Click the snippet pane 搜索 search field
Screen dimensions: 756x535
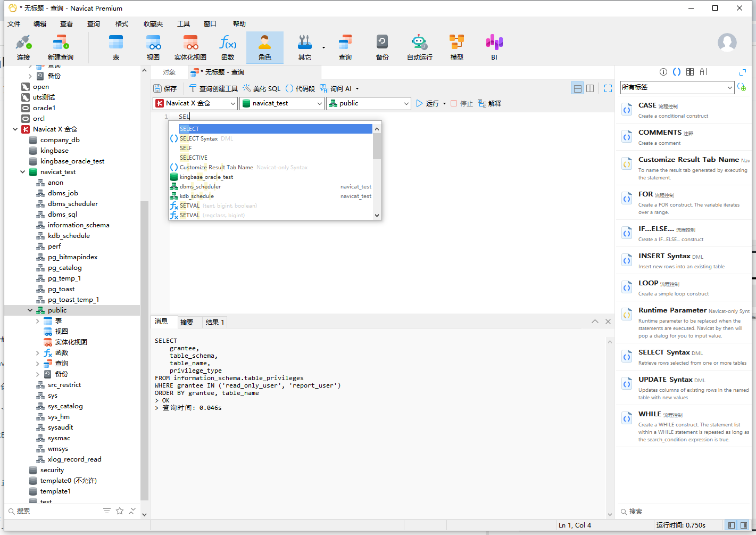coord(685,512)
